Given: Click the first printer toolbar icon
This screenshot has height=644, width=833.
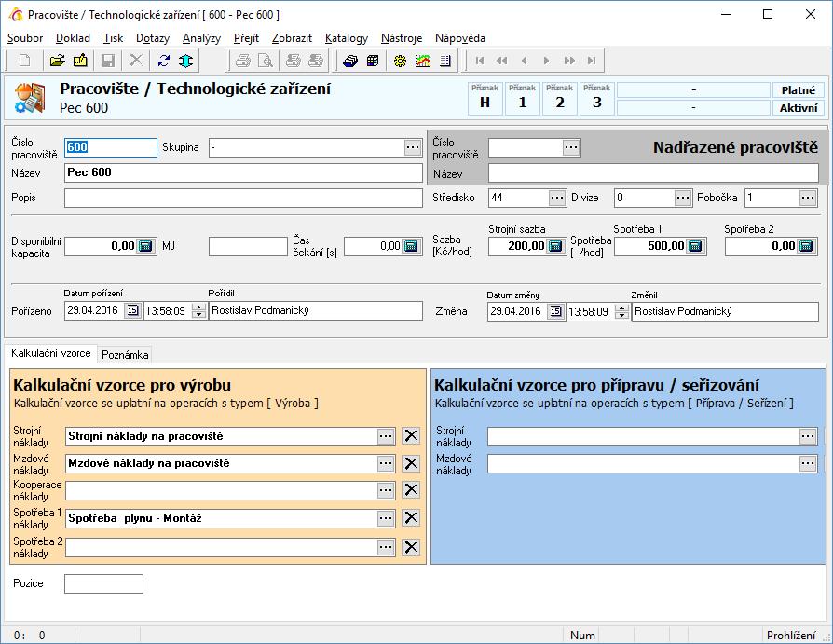Looking at the screenshot, I should pos(243,61).
